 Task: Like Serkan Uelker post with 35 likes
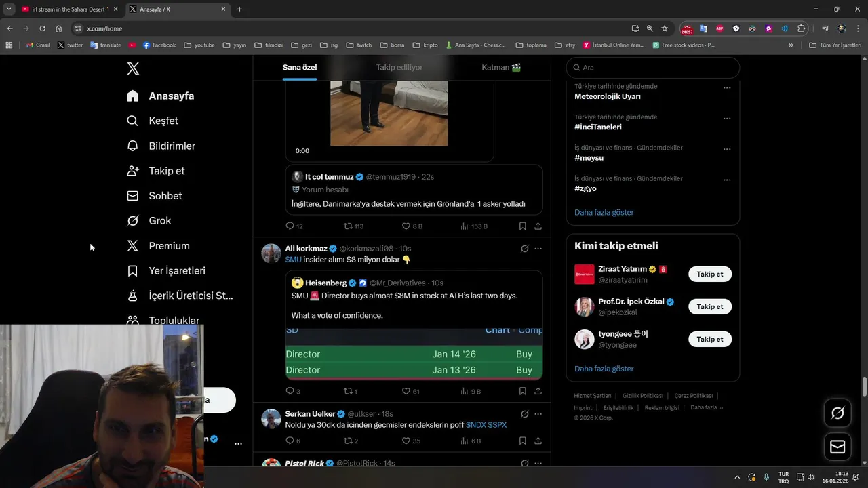point(411,441)
